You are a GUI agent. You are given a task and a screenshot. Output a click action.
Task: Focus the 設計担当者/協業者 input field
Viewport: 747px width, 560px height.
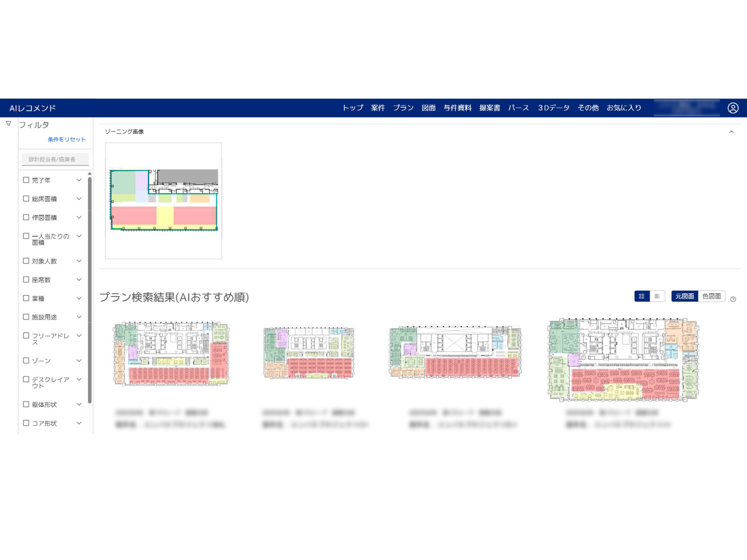pyautogui.click(x=55, y=159)
